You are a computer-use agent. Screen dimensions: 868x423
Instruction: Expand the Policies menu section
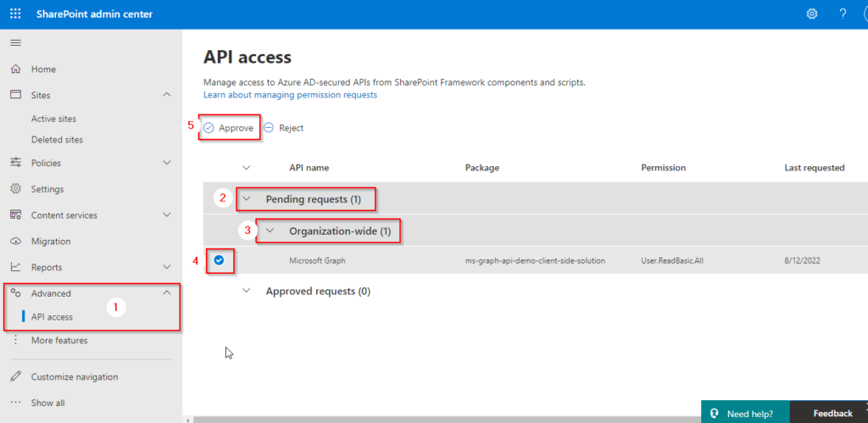point(166,163)
